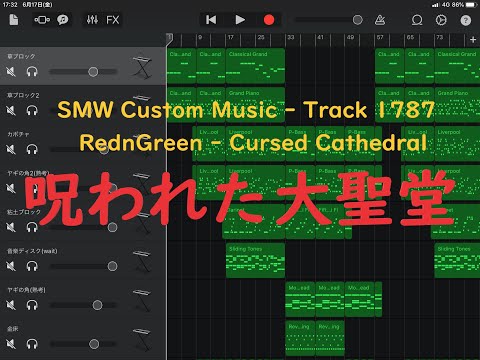The height and width of the screenshot is (360, 480).
Task: Start playback with Play button
Action: click(x=240, y=20)
